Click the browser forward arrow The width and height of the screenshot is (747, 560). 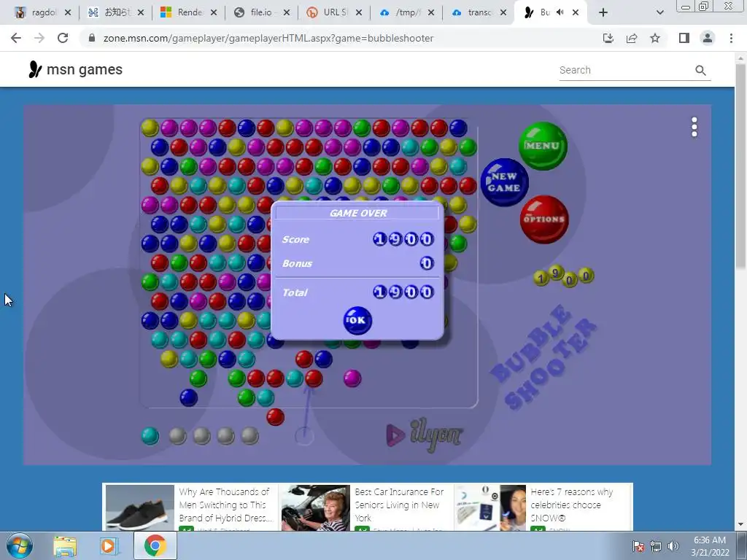(x=39, y=38)
